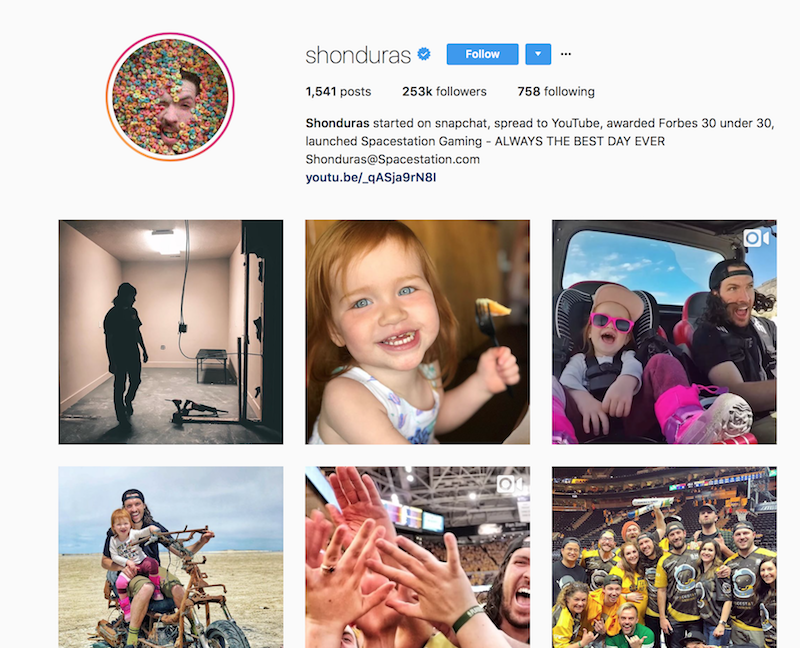The width and height of the screenshot is (800, 648).
Task: Open the team group photo in arena
Action: click(664, 557)
